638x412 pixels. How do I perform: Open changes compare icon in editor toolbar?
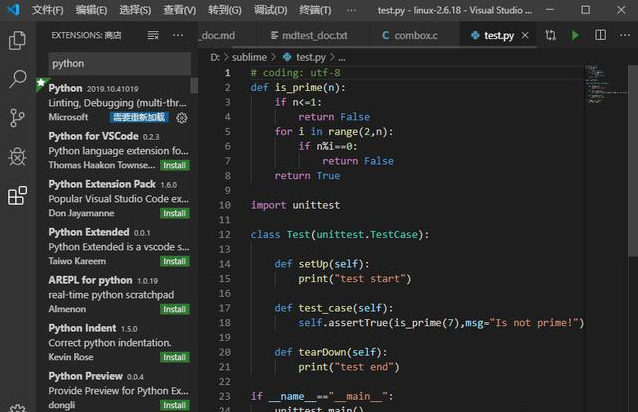pyautogui.click(x=551, y=35)
